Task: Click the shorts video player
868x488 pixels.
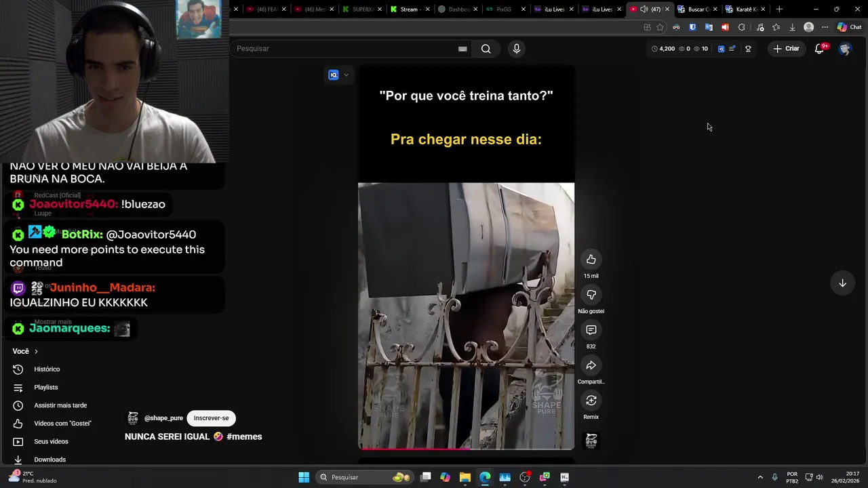Action: tap(466, 258)
